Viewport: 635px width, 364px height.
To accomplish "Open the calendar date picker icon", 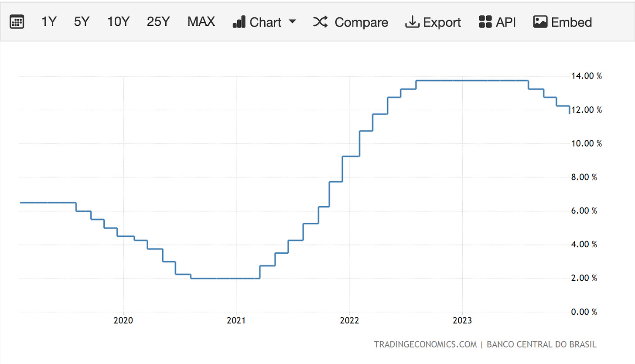I will [17, 22].
